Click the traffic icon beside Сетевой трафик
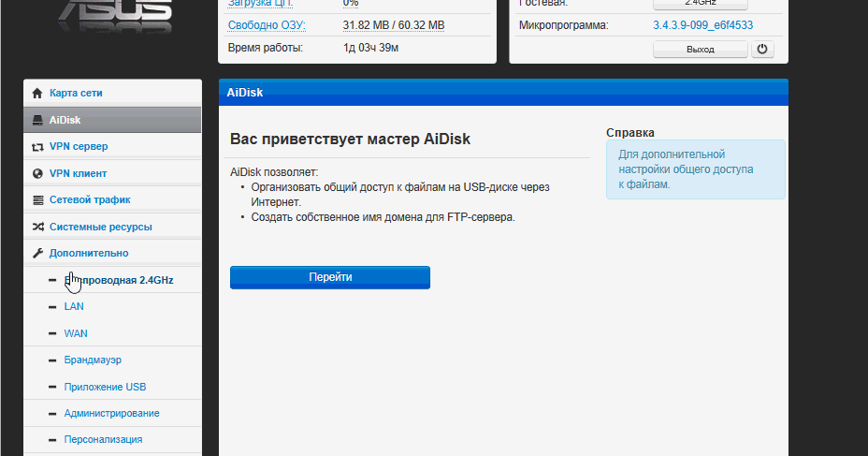Screen dimensions: 868x456 click(37, 199)
